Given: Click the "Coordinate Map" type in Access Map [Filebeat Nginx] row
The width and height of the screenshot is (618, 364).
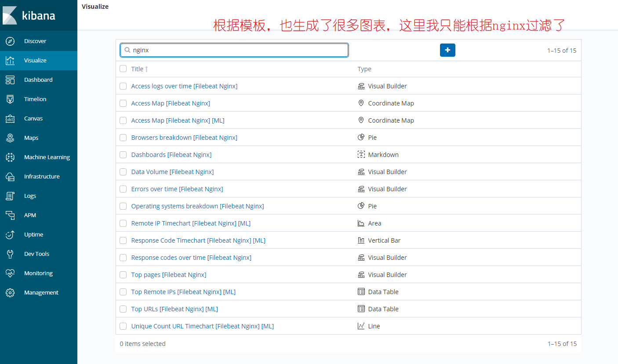Looking at the screenshot, I should (x=391, y=103).
